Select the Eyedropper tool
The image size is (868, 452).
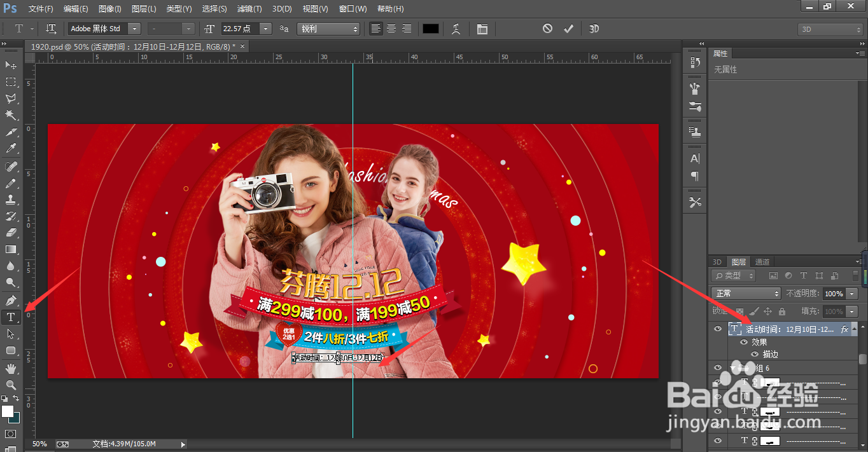[11, 149]
